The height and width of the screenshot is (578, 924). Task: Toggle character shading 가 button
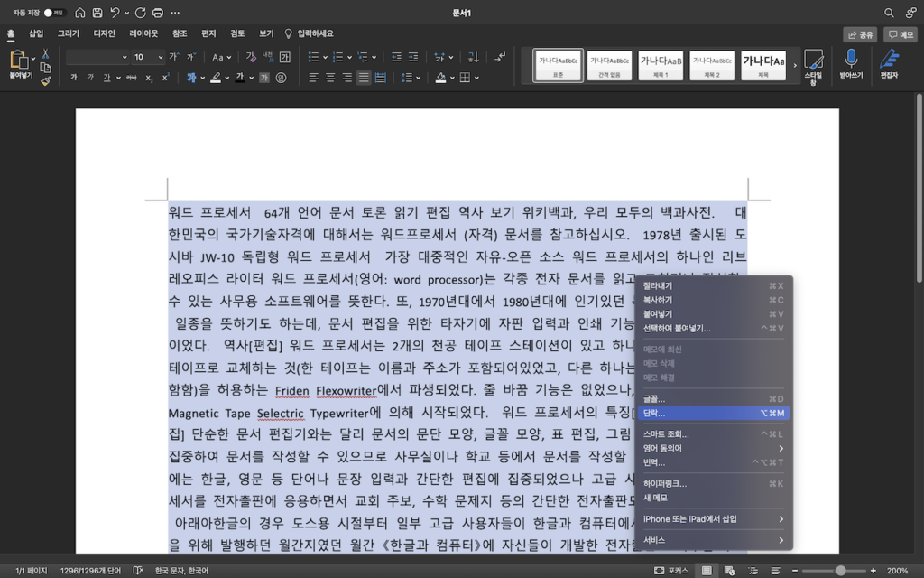point(264,78)
